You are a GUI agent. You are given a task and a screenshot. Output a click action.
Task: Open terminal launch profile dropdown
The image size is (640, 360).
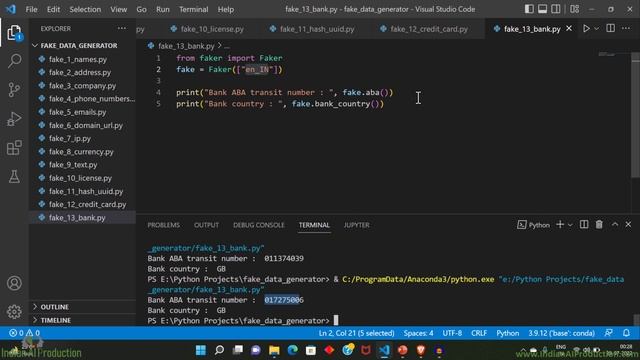click(x=570, y=225)
